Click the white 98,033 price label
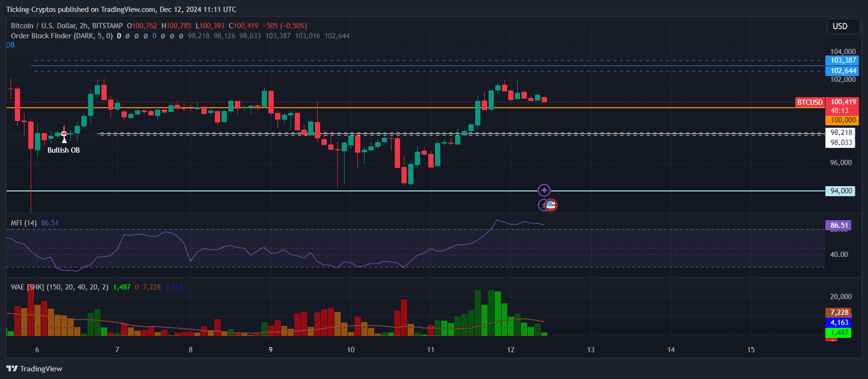The height and width of the screenshot is (379, 868). tap(840, 143)
